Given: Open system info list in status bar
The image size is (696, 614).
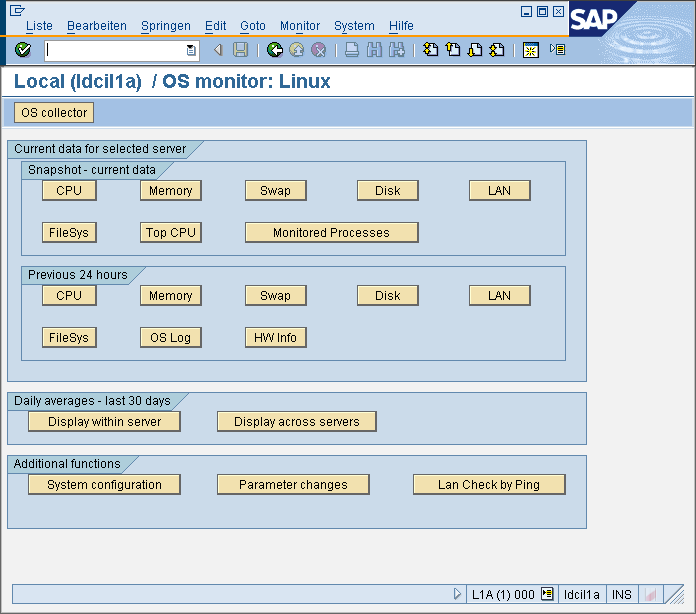Looking at the screenshot, I should (x=547, y=594).
